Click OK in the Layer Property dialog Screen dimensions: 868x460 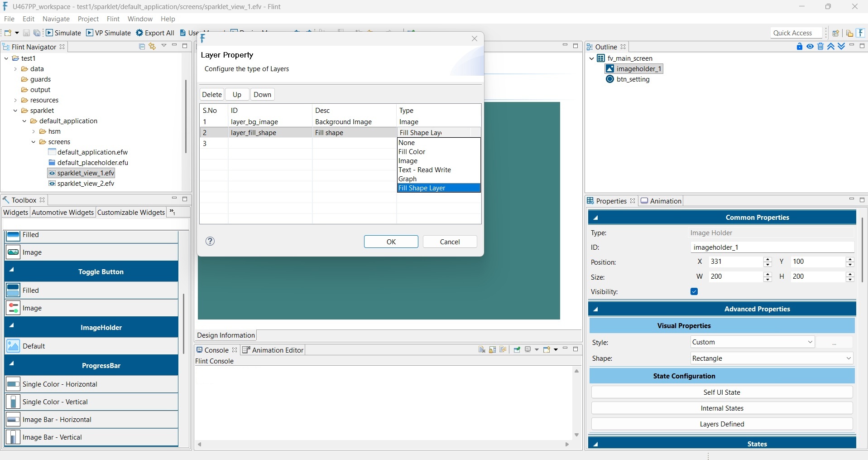pyautogui.click(x=391, y=242)
